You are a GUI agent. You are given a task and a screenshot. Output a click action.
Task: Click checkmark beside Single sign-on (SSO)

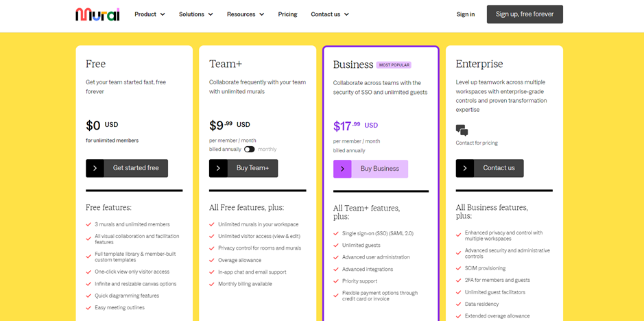[x=336, y=233]
